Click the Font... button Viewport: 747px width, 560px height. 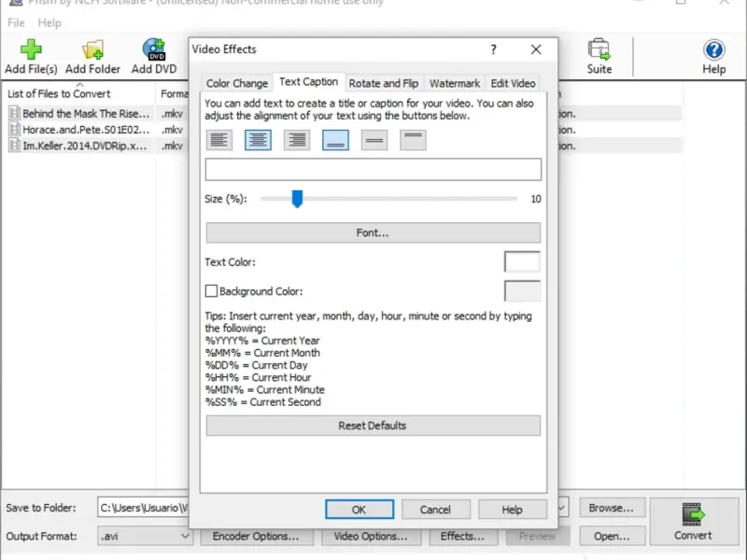(x=373, y=232)
